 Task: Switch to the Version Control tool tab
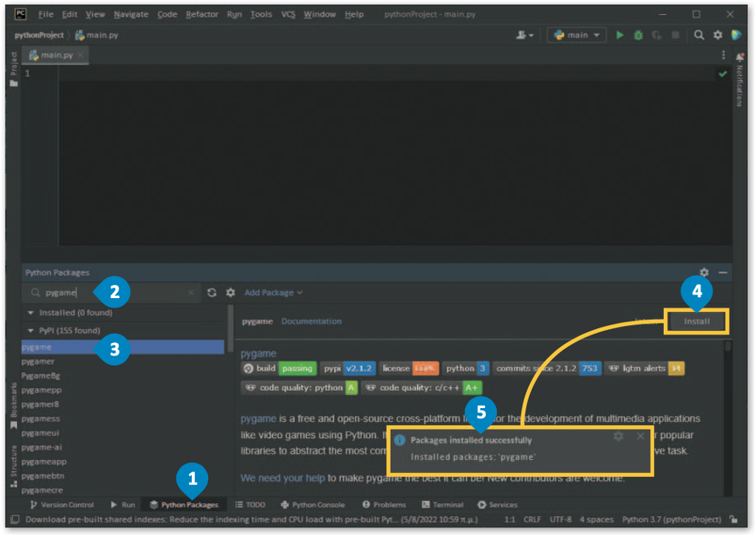pos(62,505)
